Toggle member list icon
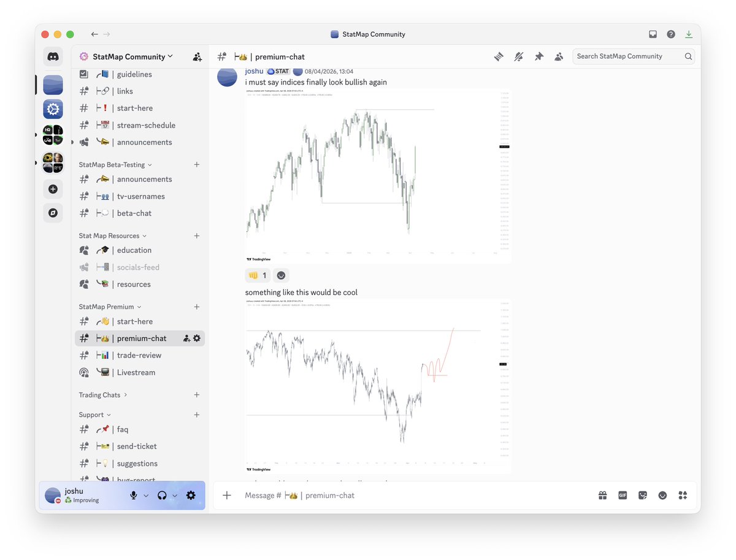The height and width of the screenshot is (560, 736). [x=559, y=56]
